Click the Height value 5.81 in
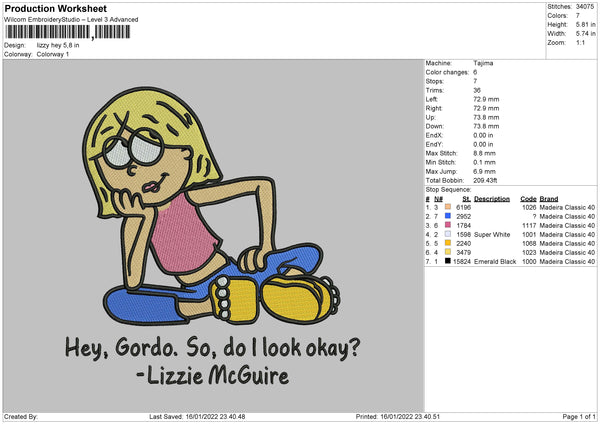The image size is (600, 424). pos(585,24)
